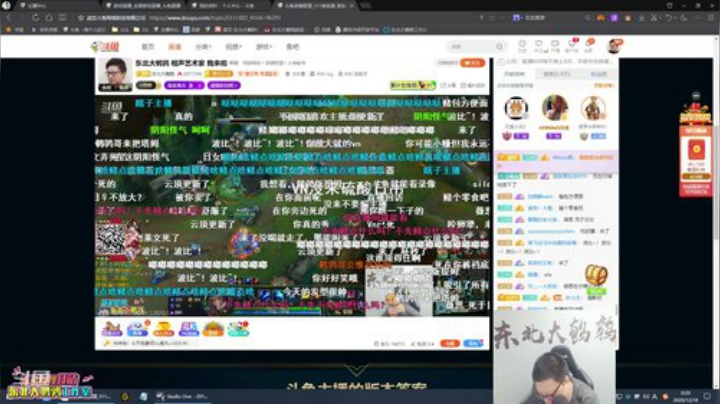This screenshot has height=404, width=720.
Task: Click the blue backpack button below player
Action: [x=473, y=343]
